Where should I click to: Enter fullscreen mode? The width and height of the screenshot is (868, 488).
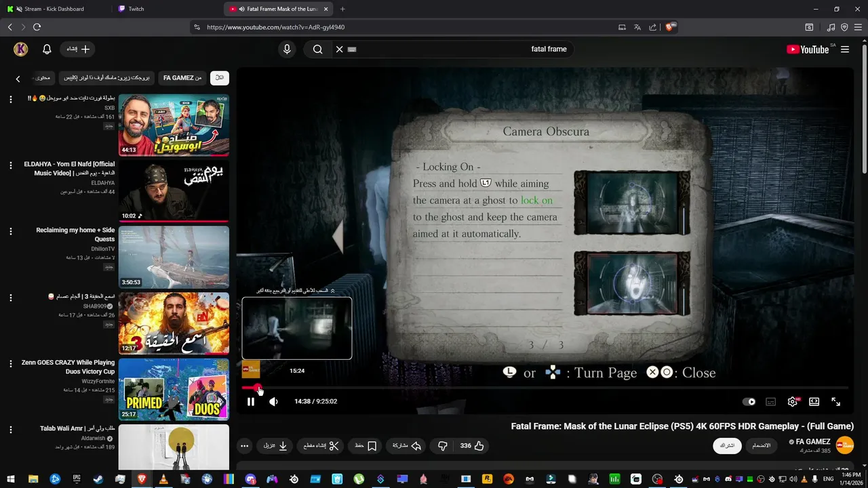tap(836, 401)
